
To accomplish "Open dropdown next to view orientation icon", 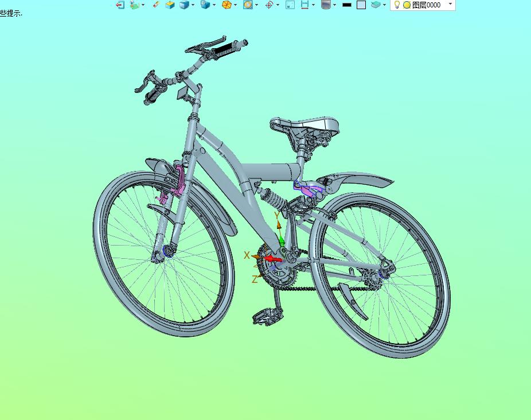I will [214, 5].
